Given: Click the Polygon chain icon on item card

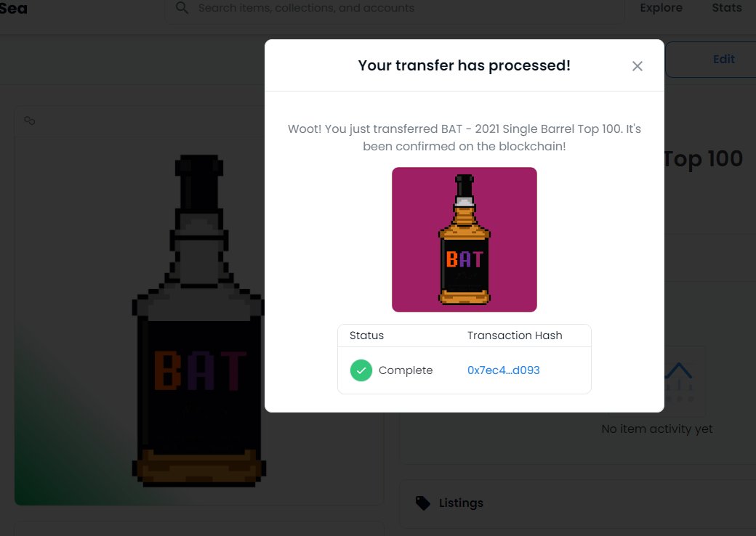Looking at the screenshot, I should click(29, 121).
